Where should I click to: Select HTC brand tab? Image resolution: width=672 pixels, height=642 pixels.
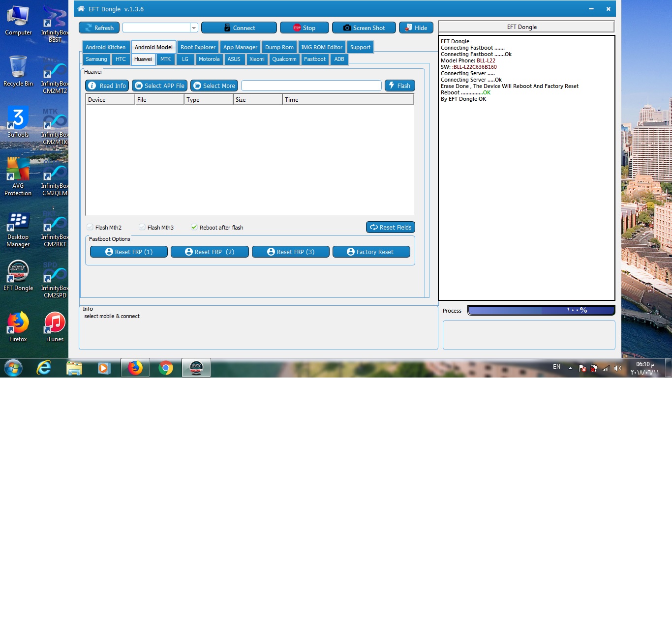121,59
